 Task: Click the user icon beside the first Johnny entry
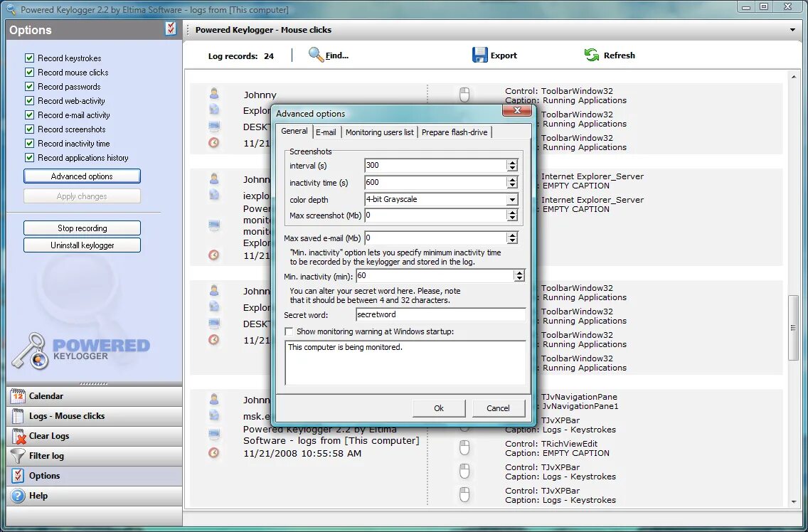tap(214, 94)
